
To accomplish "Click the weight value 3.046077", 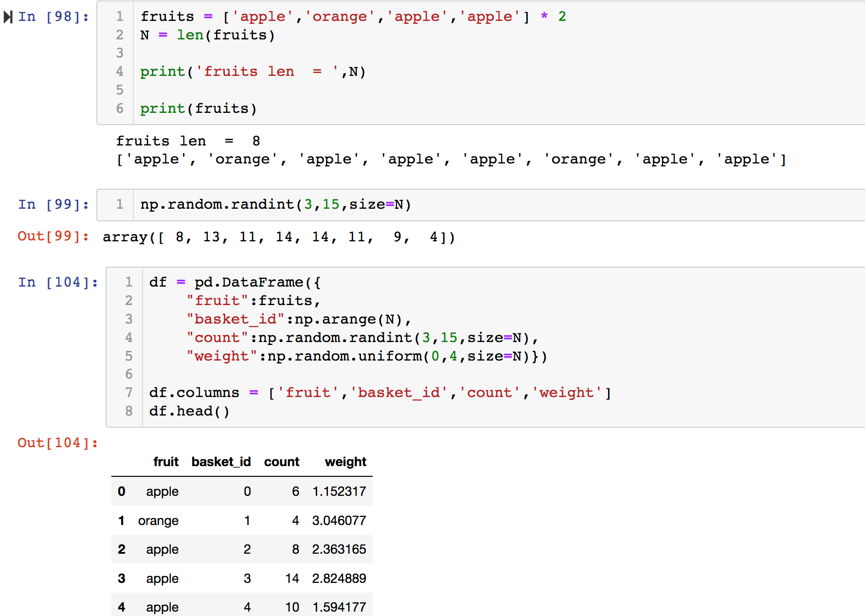I will coord(339,521).
